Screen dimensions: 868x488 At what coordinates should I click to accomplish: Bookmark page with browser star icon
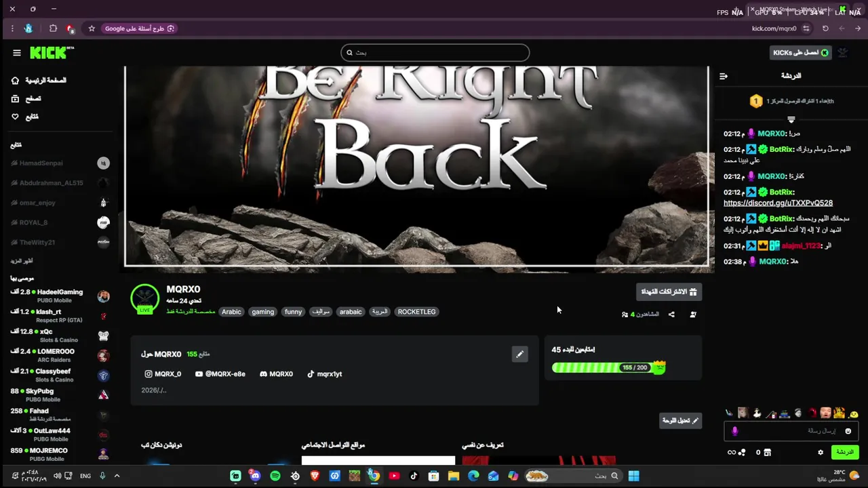pyautogui.click(x=92, y=28)
